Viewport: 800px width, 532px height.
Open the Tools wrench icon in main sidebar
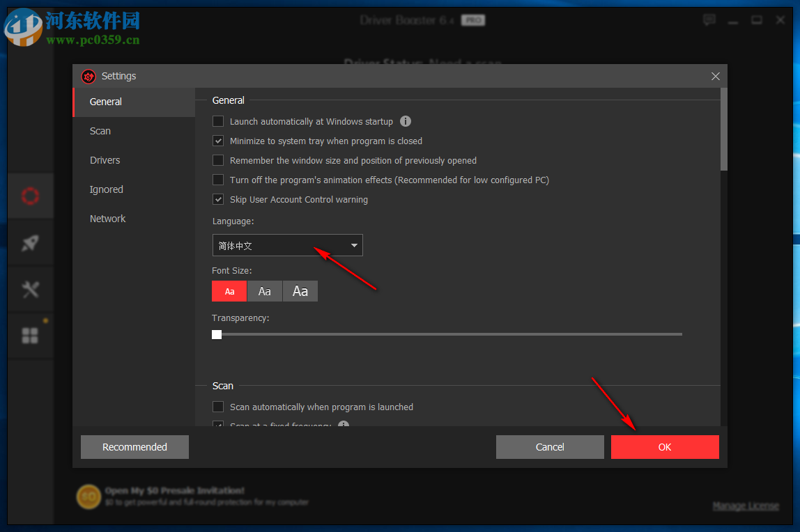click(30, 289)
